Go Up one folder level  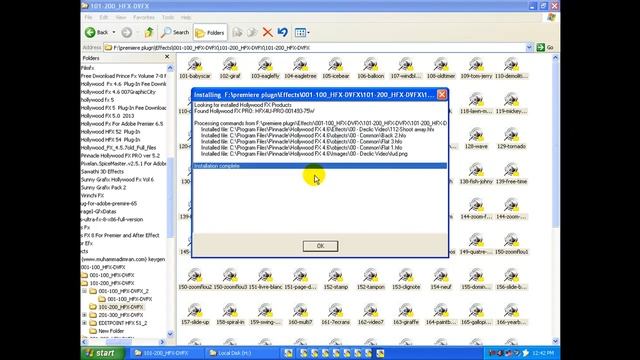pos(149,32)
